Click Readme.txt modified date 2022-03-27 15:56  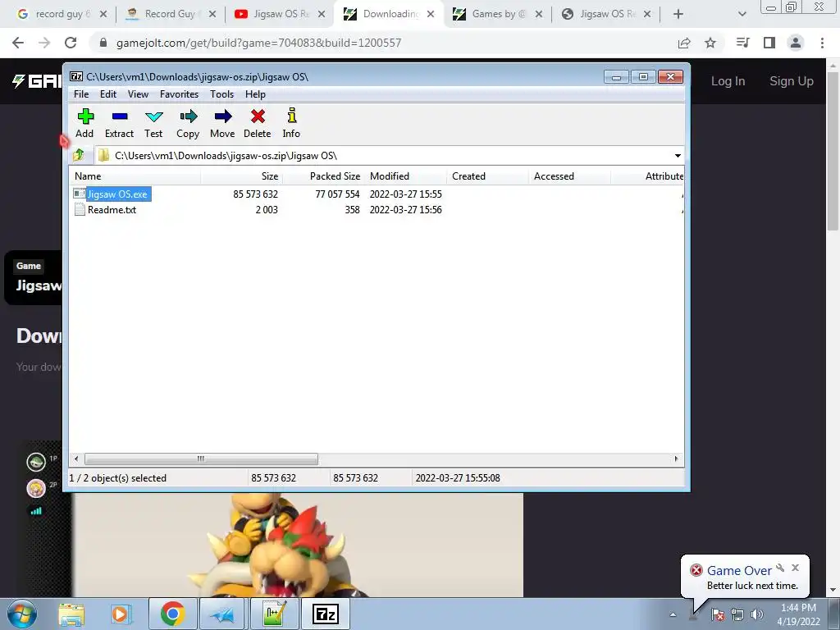405,210
